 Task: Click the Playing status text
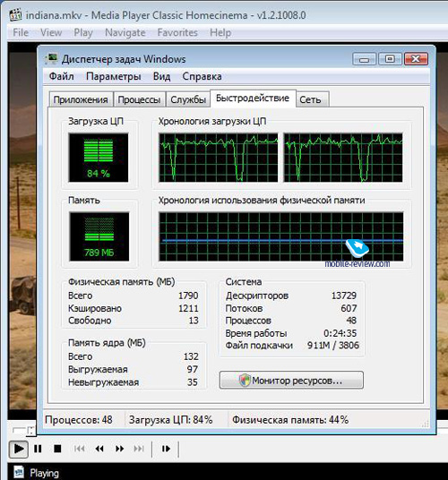click(x=44, y=473)
